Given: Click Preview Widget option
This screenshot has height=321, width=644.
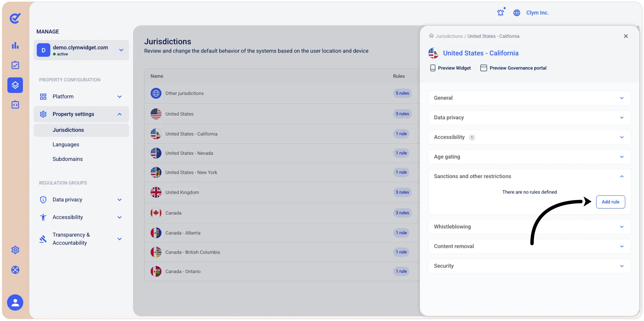Looking at the screenshot, I should [x=450, y=68].
